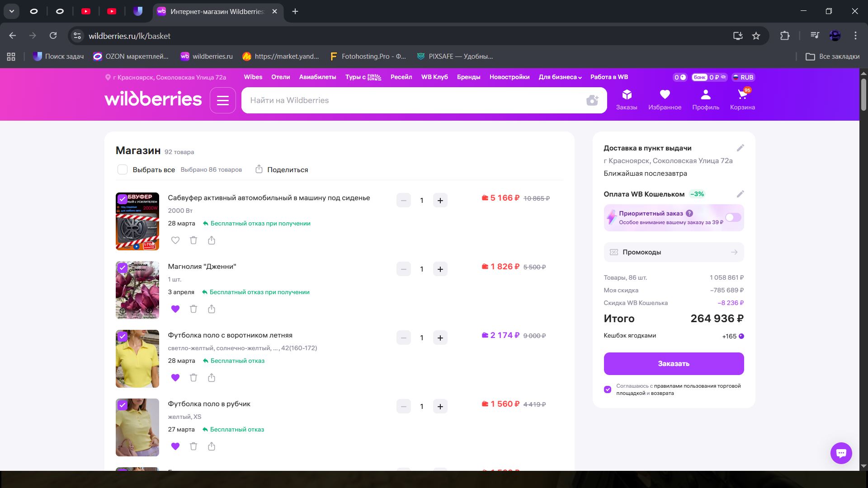Image resolution: width=868 pixels, height=488 pixels.
Task: Edit delivery address pencil icon
Action: (740, 148)
